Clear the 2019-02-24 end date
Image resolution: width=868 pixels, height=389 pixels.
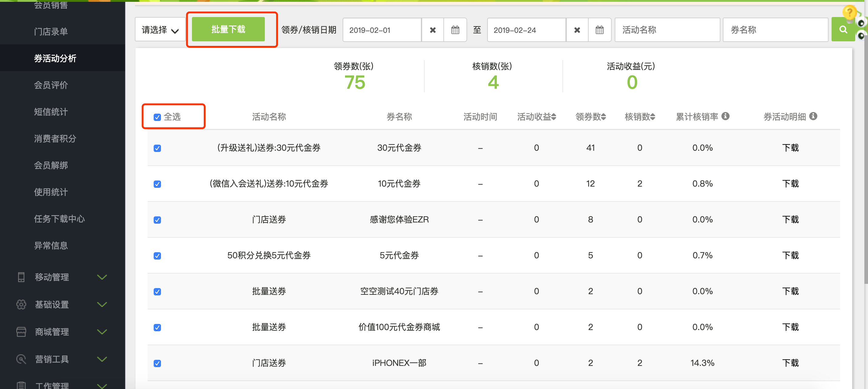[577, 30]
